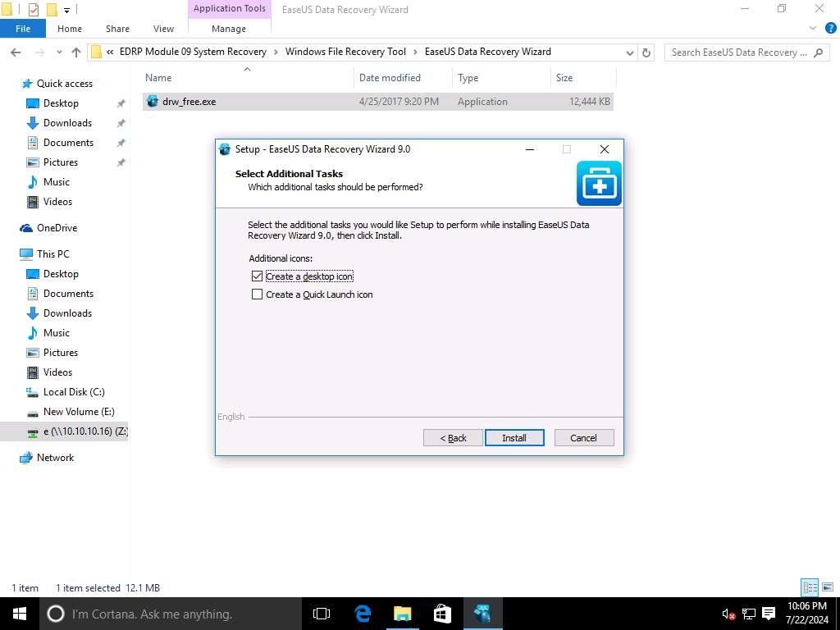Open the Windows Start menu
The width and height of the screenshot is (840, 630).
click(x=20, y=614)
